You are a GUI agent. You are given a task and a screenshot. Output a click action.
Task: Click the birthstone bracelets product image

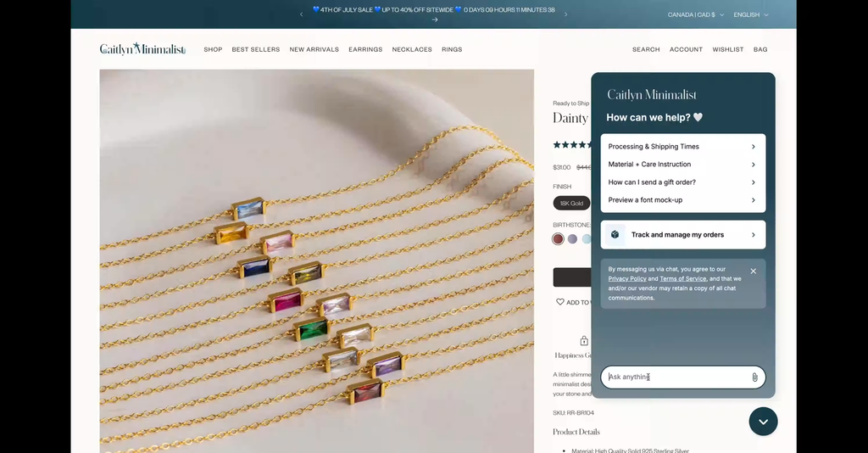(317, 260)
